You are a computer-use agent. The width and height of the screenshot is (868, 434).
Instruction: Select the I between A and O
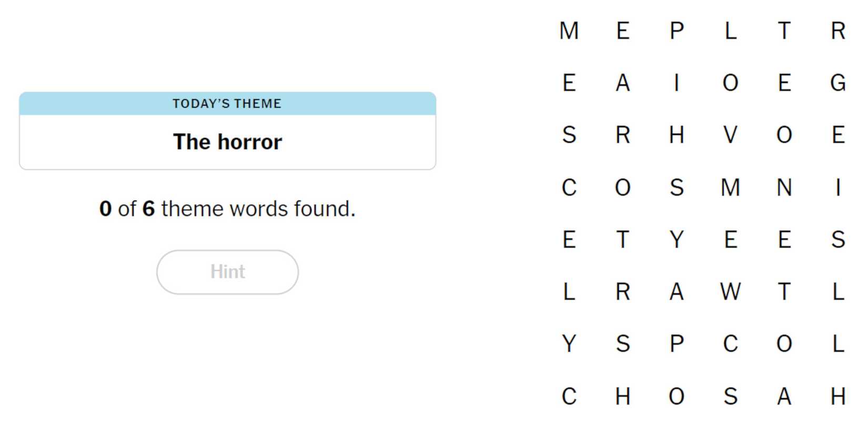point(677,83)
